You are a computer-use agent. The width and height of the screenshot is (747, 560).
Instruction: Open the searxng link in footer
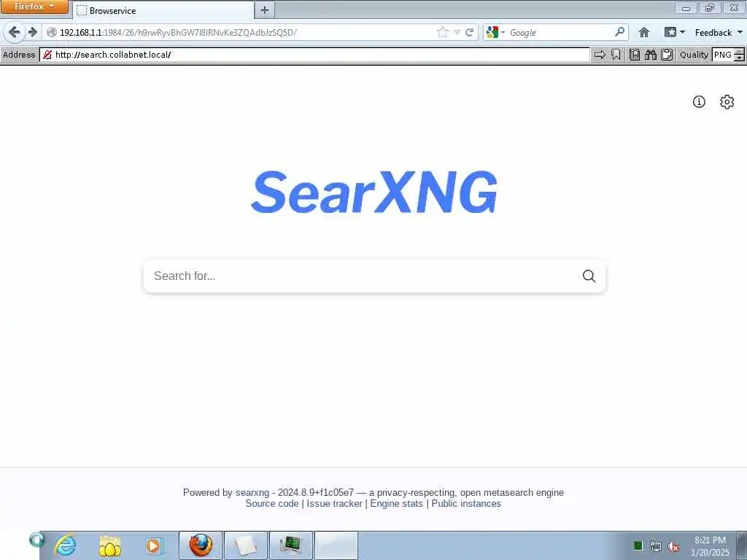pyautogui.click(x=252, y=492)
